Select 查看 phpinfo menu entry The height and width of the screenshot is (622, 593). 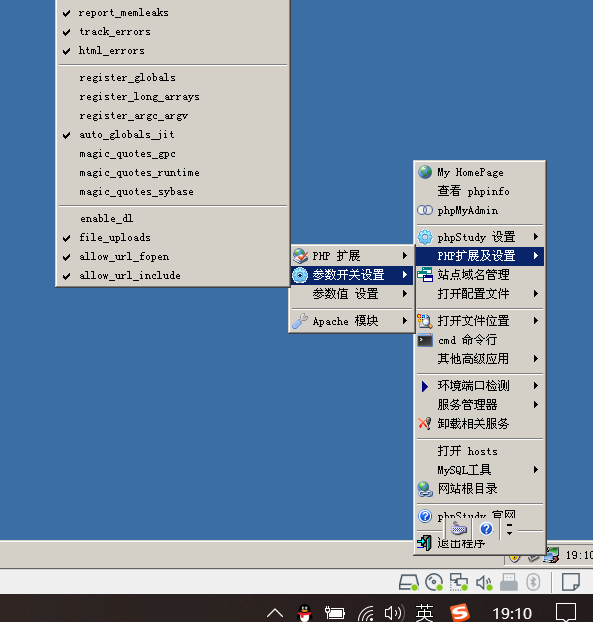(480, 191)
